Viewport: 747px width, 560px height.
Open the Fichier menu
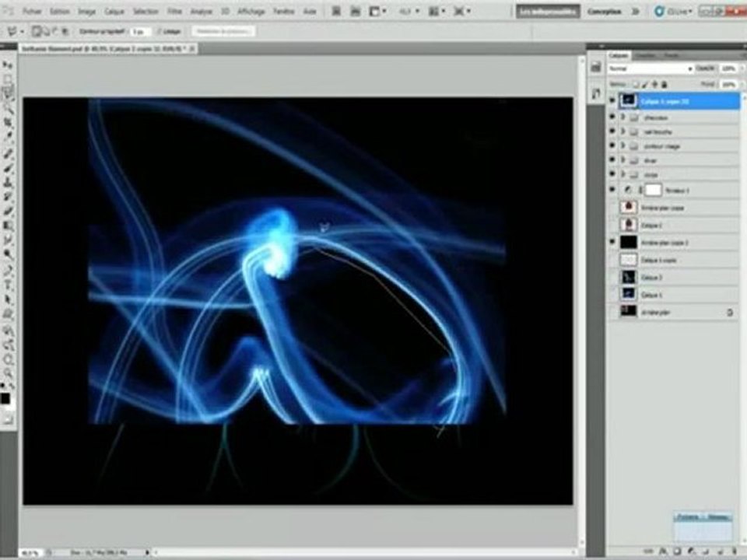[33, 11]
